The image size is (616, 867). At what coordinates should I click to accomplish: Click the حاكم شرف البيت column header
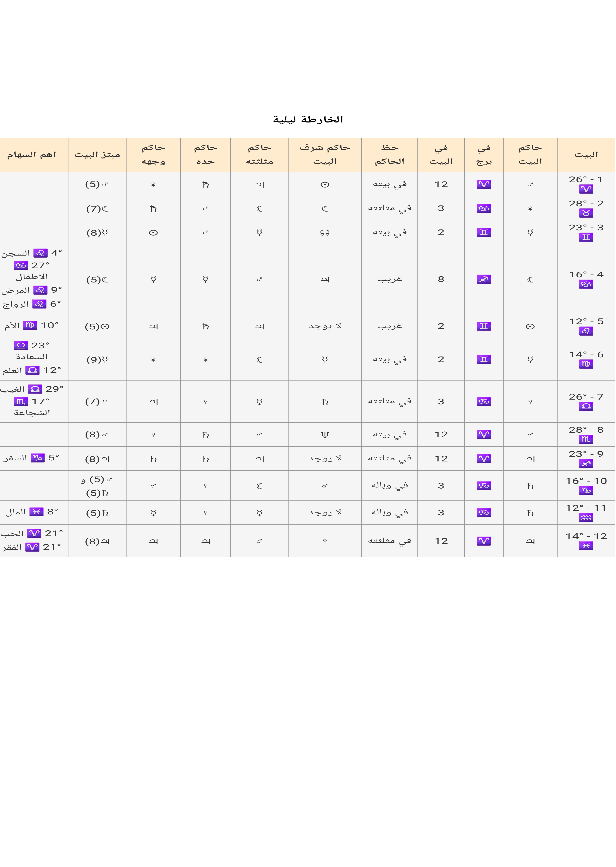tap(325, 155)
